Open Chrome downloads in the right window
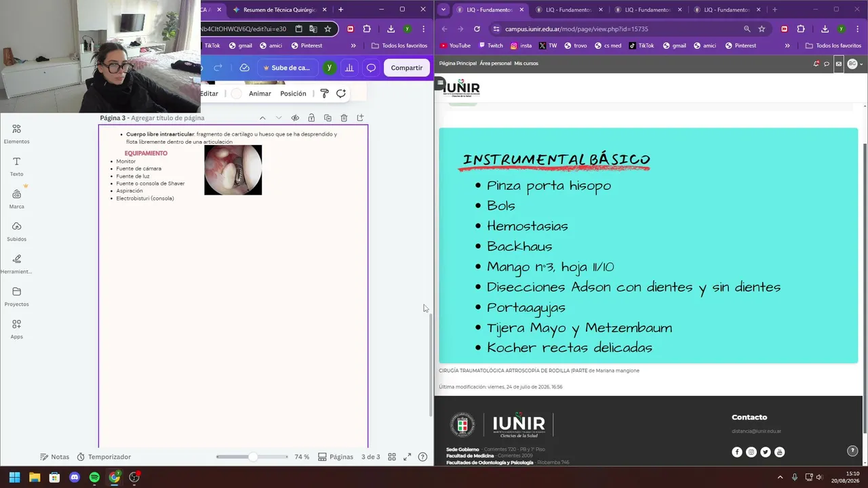The height and width of the screenshot is (488, 868). [x=825, y=29]
